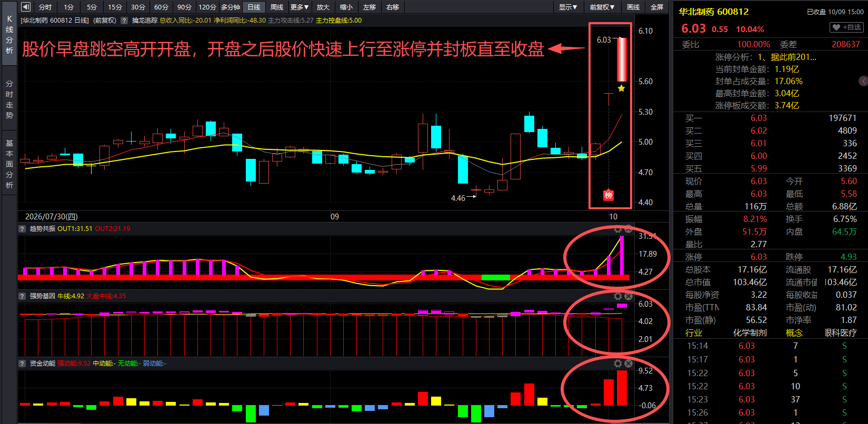Image resolution: width=868 pixels, height=424 pixels.
Task: Click help icon next to 趋势共振
Action: (x=22, y=229)
